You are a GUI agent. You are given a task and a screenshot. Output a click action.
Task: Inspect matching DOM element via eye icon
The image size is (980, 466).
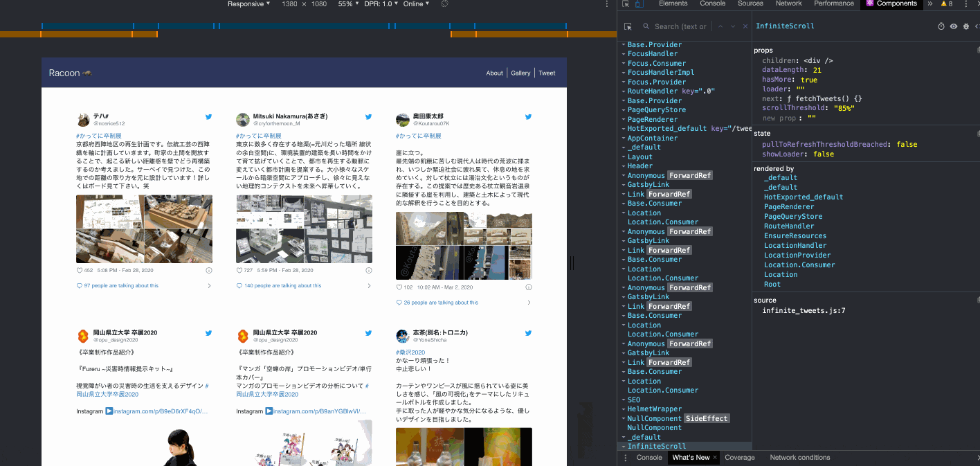(x=954, y=26)
